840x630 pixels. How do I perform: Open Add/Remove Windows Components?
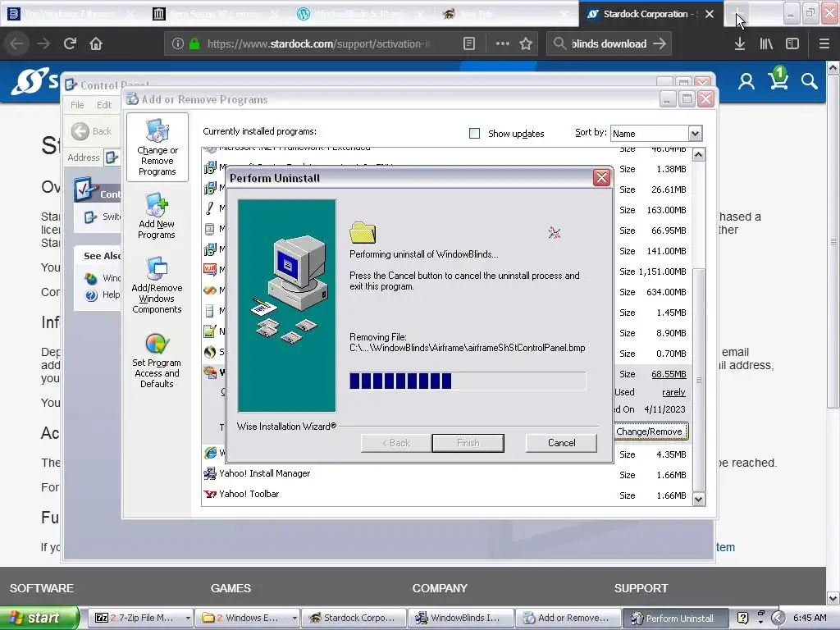[x=157, y=285]
